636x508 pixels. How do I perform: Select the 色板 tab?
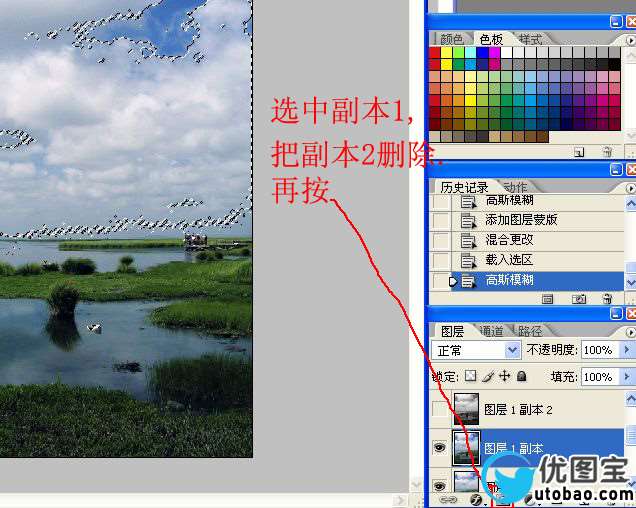pyautogui.click(x=491, y=39)
